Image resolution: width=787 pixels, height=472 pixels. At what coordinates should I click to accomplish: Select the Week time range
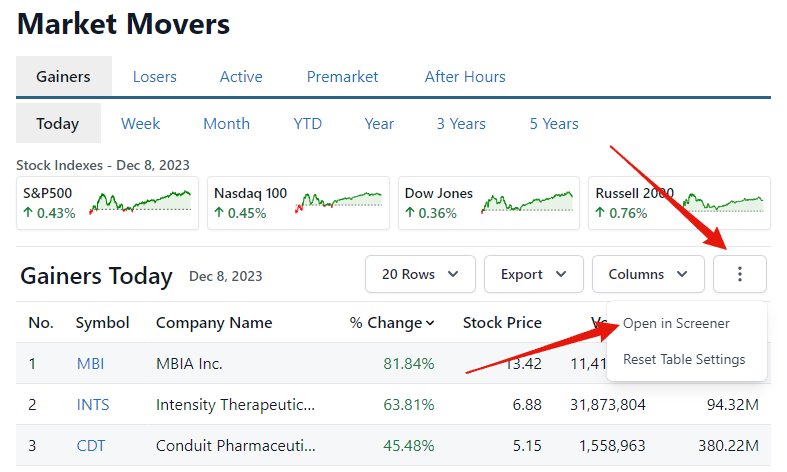pos(141,124)
